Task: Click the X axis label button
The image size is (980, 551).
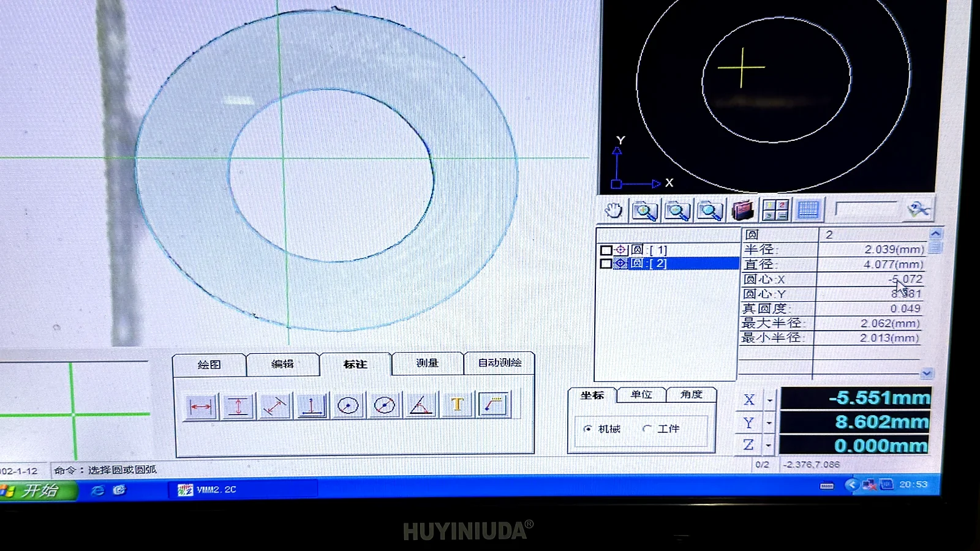Action: click(749, 400)
